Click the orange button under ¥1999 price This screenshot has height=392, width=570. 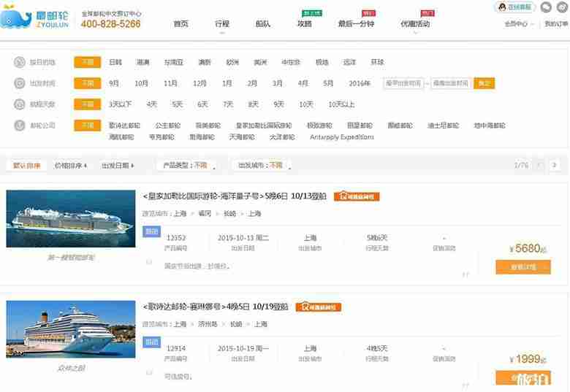pos(523,378)
